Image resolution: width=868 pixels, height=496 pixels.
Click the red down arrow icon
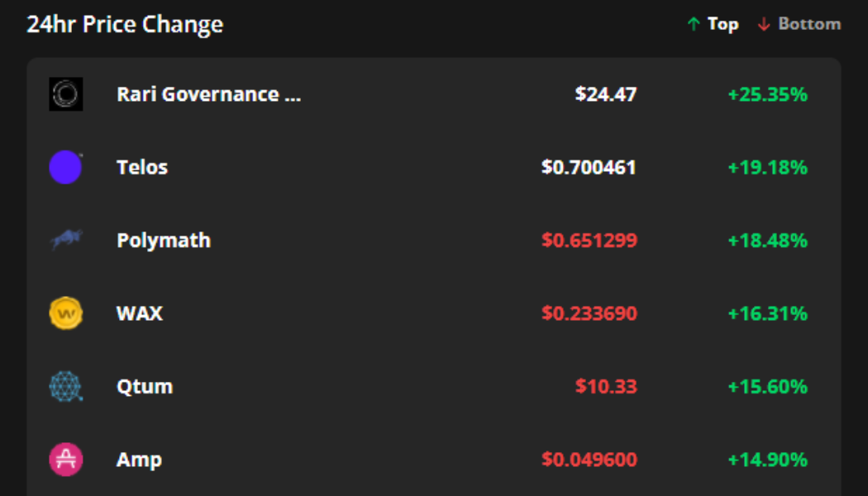click(763, 24)
